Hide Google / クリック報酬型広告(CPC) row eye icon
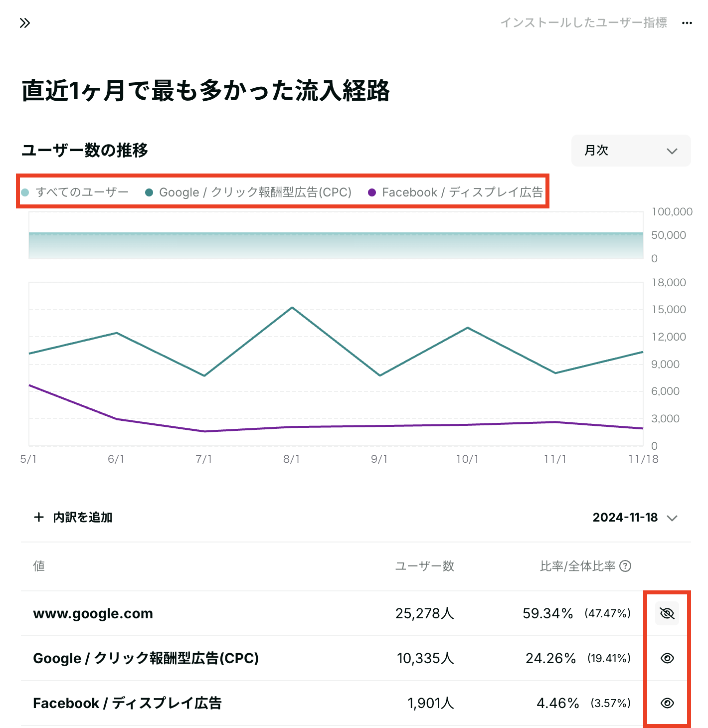708x728 pixels. pos(667,658)
